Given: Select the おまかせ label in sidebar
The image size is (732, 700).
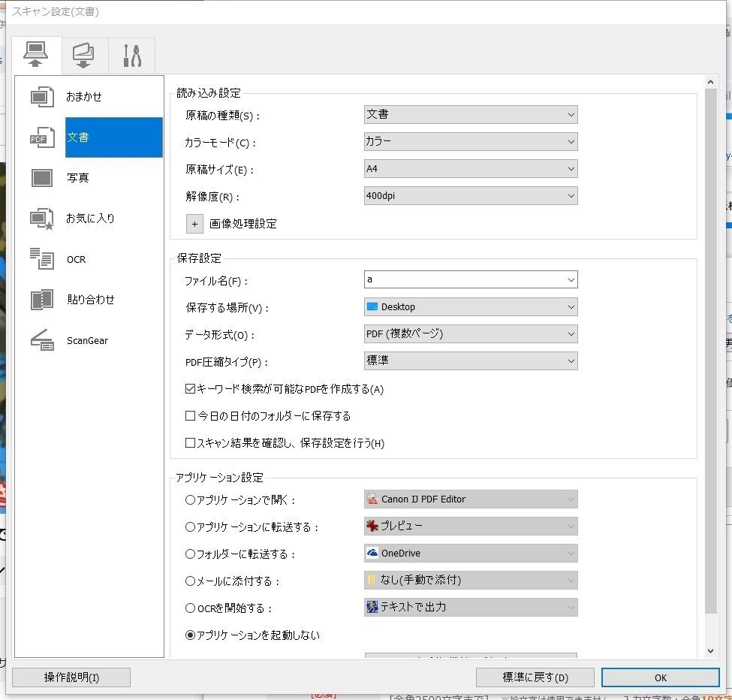Looking at the screenshot, I should [x=83, y=97].
